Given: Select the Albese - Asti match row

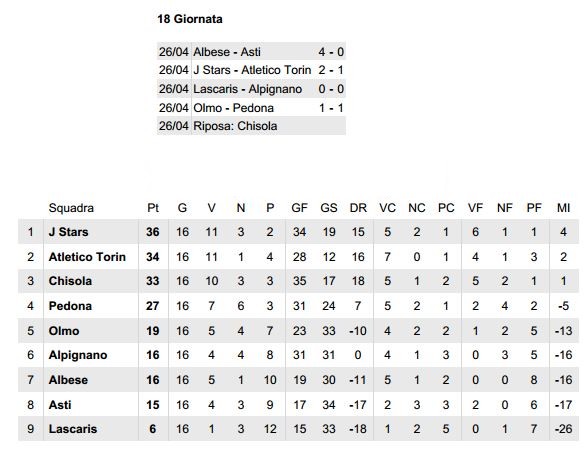Looking at the screenshot, I should click(251, 51).
